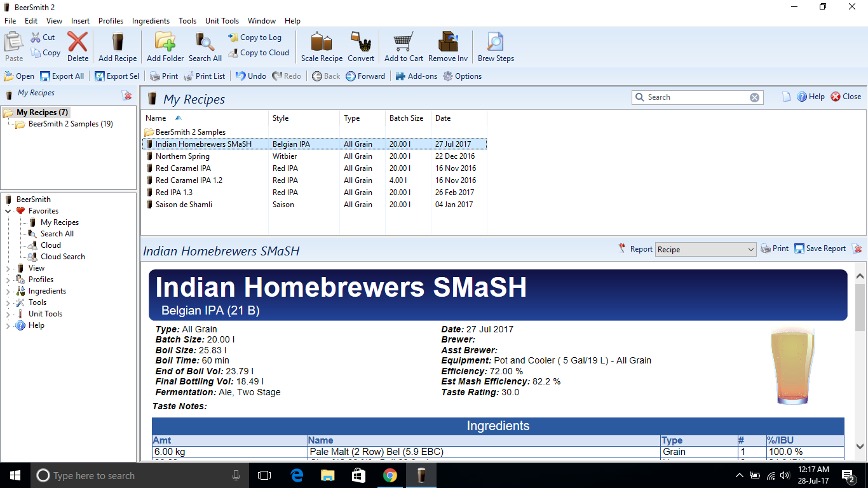Open Brew Steps report
Viewport: 868px width, 488px height.
tap(496, 46)
